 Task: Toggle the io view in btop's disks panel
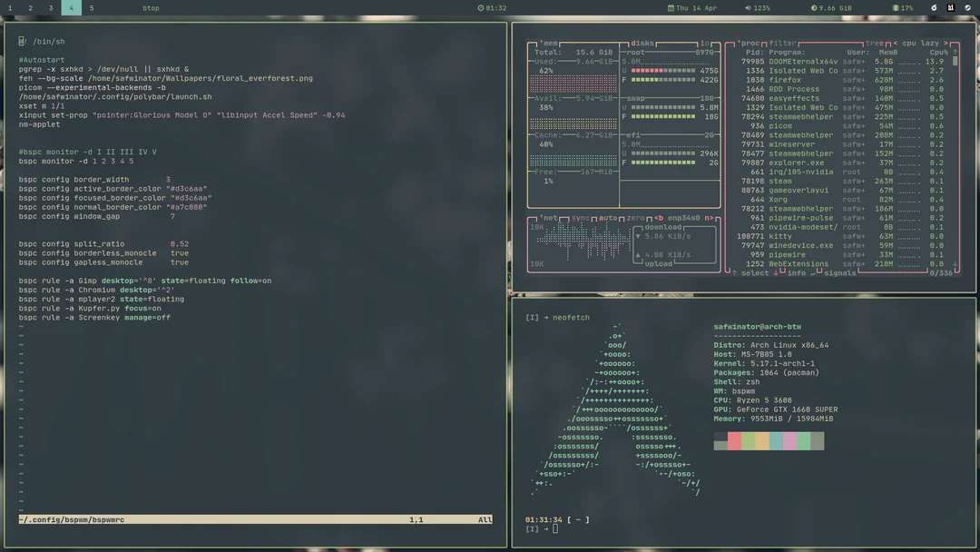[x=704, y=43]
